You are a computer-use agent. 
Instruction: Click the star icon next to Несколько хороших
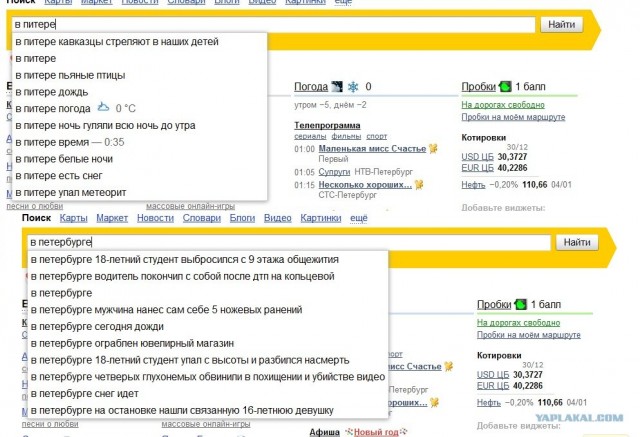click(419, 184)
